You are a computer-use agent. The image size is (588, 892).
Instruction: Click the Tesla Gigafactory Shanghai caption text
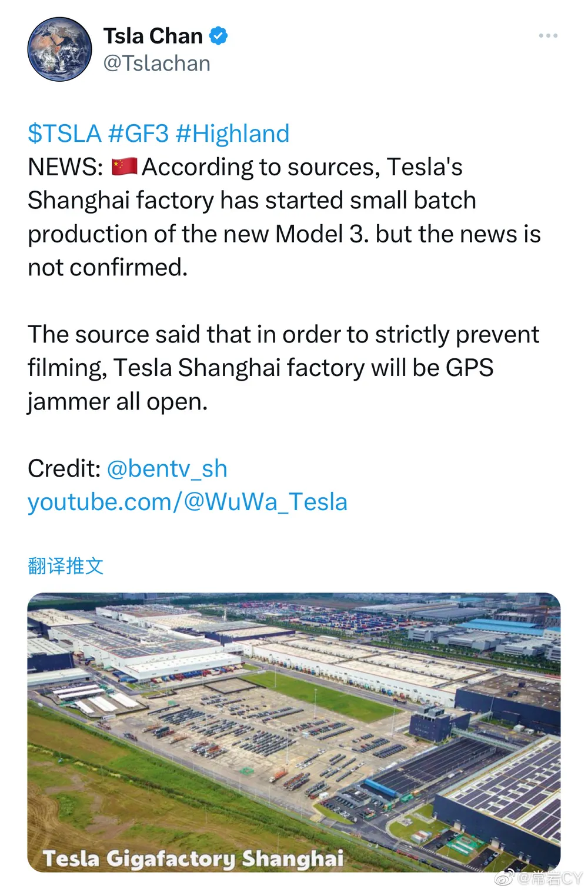pos(193,858)
